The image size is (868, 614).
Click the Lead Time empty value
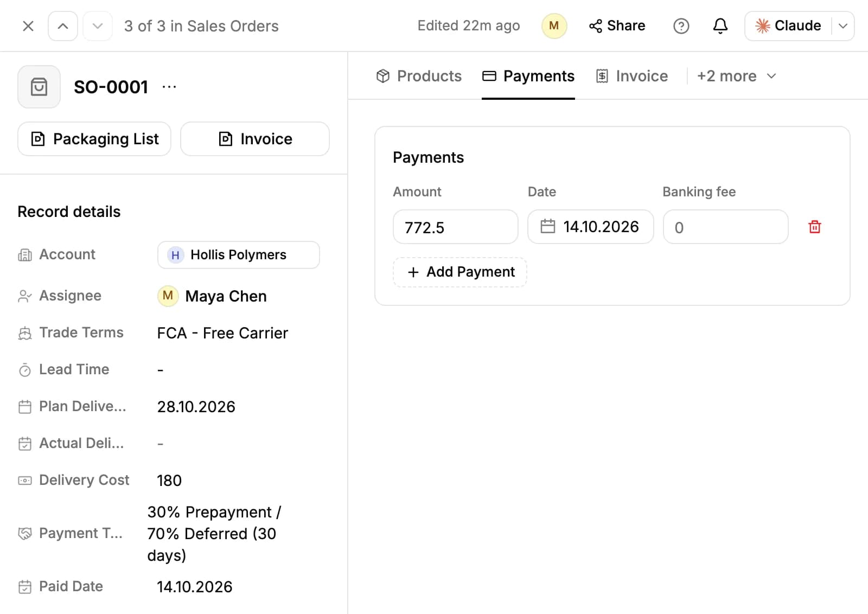(161, 370)
